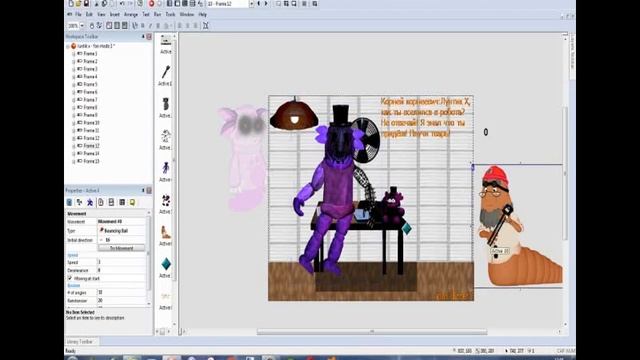
Task: Click the Save toolbar icon
Action: pos(87,4)
